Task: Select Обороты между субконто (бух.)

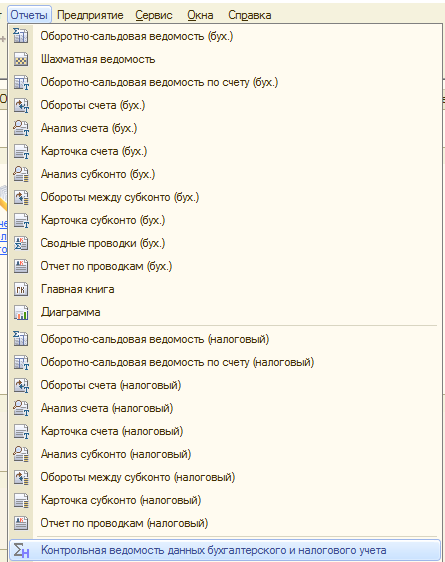Action: tap(225, 197)
